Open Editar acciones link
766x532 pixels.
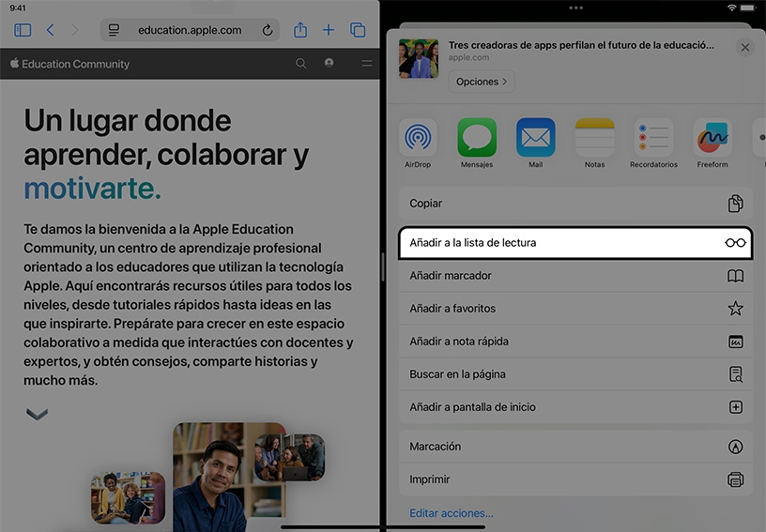pos(451,513)
